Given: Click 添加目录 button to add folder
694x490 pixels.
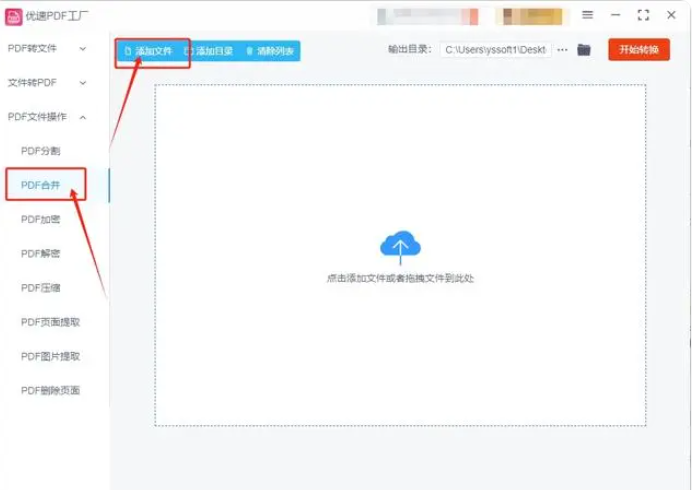Looking at the screenshot, I should (x=208, y=51).
